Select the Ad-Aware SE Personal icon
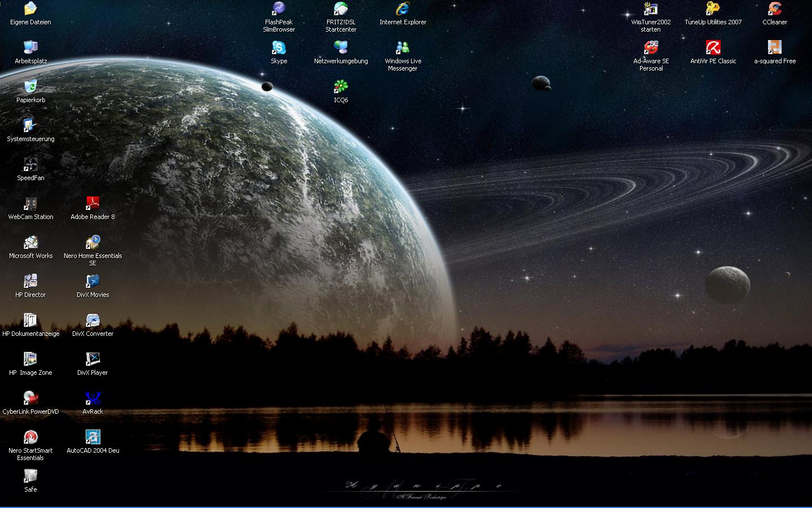Viewport: 812px width, 508px height. (x=651, y=47)
